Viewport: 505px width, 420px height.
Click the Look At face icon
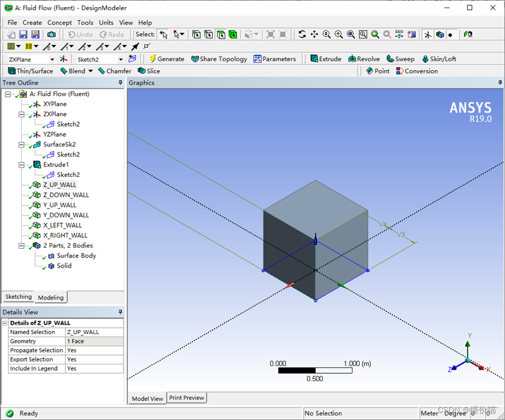pyautogui.click(x=468, y=34)
